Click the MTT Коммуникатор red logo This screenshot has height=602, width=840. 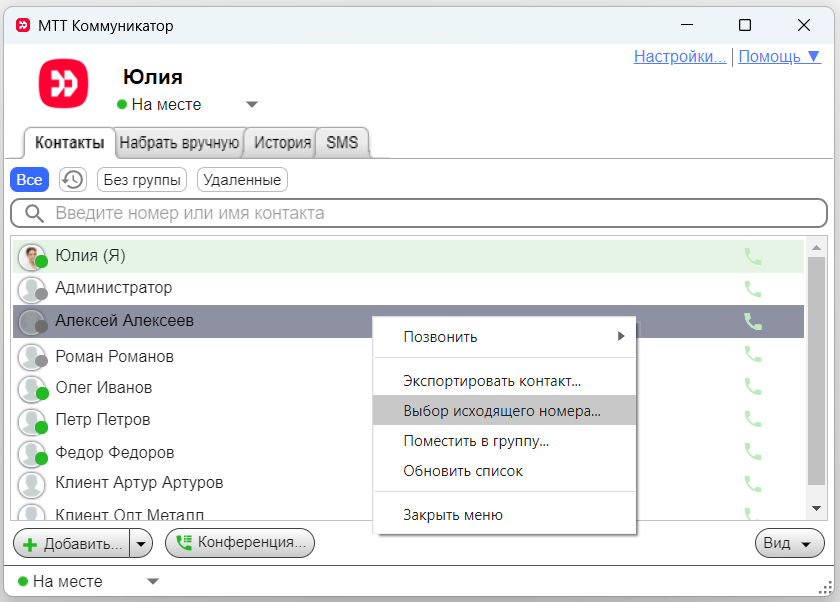tap(63, 84)
